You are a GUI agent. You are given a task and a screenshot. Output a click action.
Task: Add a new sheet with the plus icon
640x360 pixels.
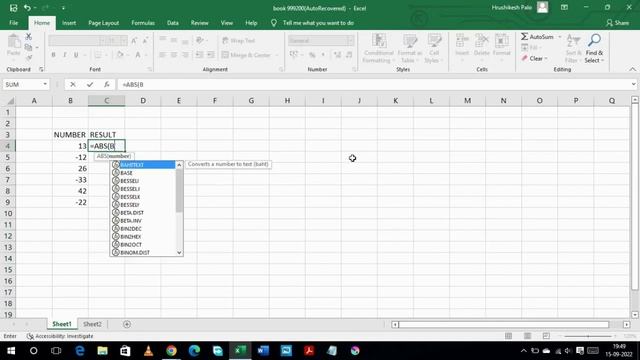127,324
